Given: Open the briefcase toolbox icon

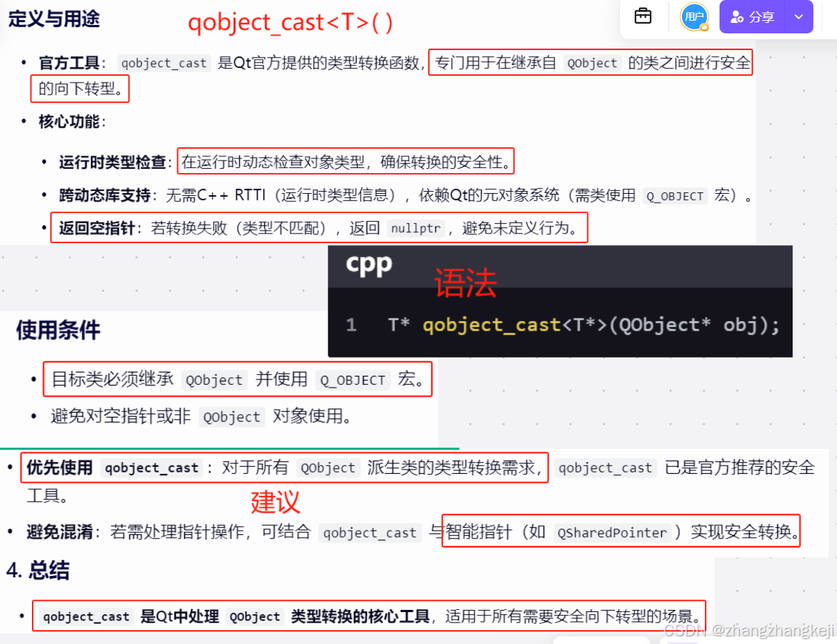Looking at the screenshot, I should point(643,17).
